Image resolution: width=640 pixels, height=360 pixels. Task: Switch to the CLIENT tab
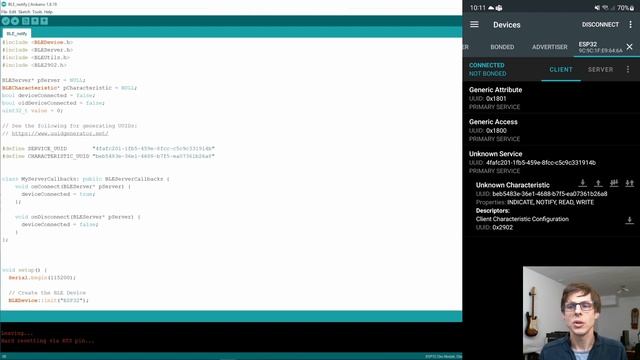pyautogui.click(x=561, y=70)
